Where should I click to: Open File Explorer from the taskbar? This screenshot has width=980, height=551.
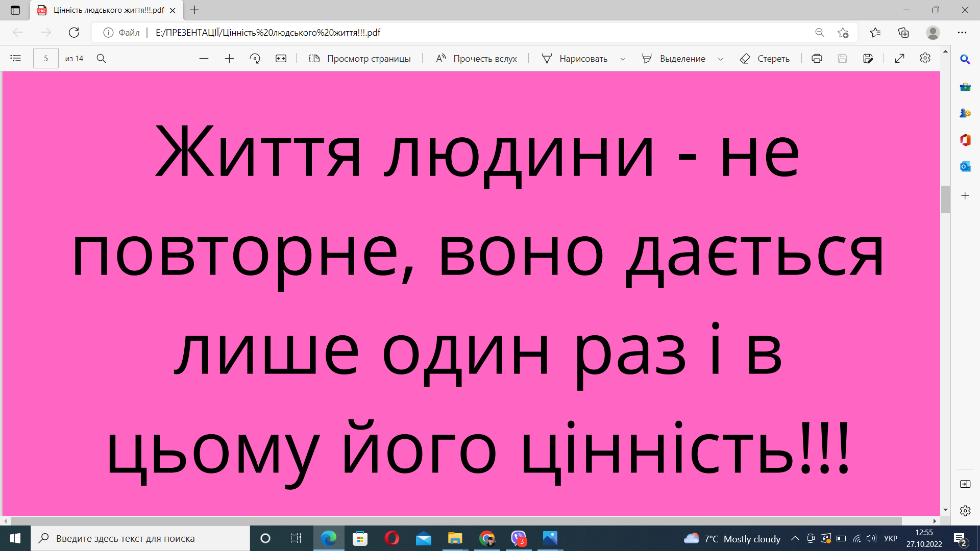(x=455, y=538)
